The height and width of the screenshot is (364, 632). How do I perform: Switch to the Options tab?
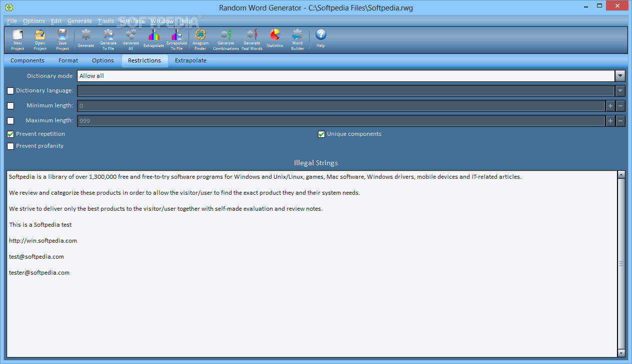click(103, 60)
